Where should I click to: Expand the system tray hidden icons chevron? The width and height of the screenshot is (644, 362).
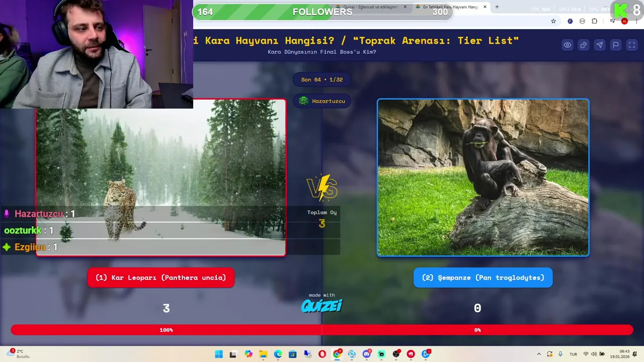click(x=539, y=354)
